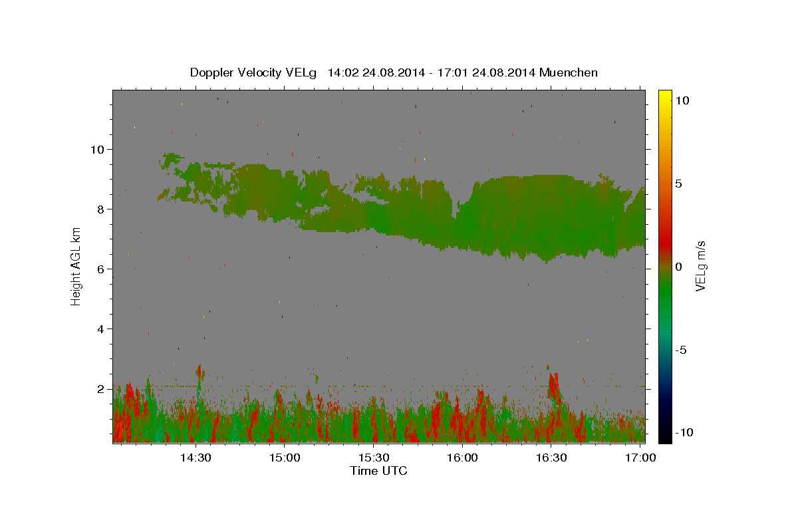Click the colorbar value 5 label
Screen dimensions: 798x532
[x=678, y=184]
